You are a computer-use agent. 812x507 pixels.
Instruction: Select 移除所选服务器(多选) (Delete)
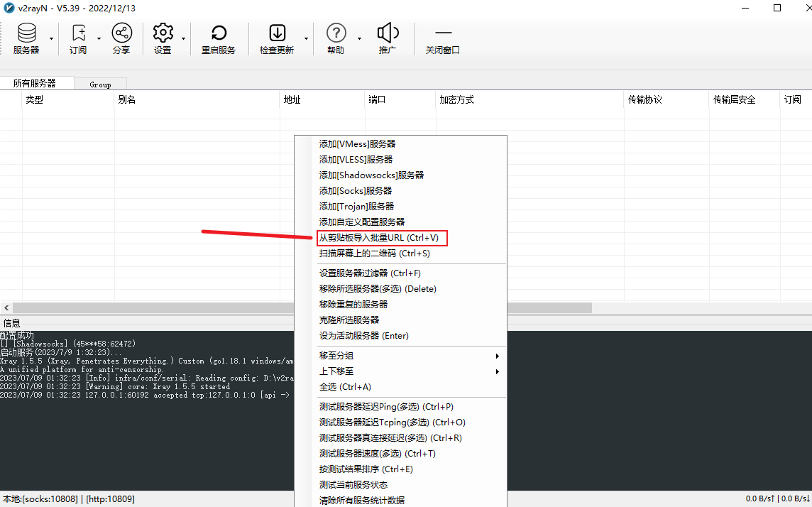point(400,288)
